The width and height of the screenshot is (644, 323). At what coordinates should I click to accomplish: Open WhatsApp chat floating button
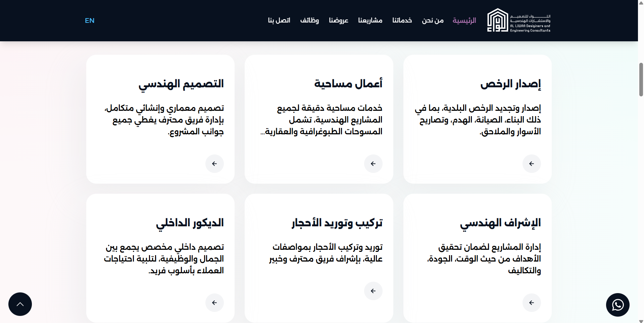point(617,305)
